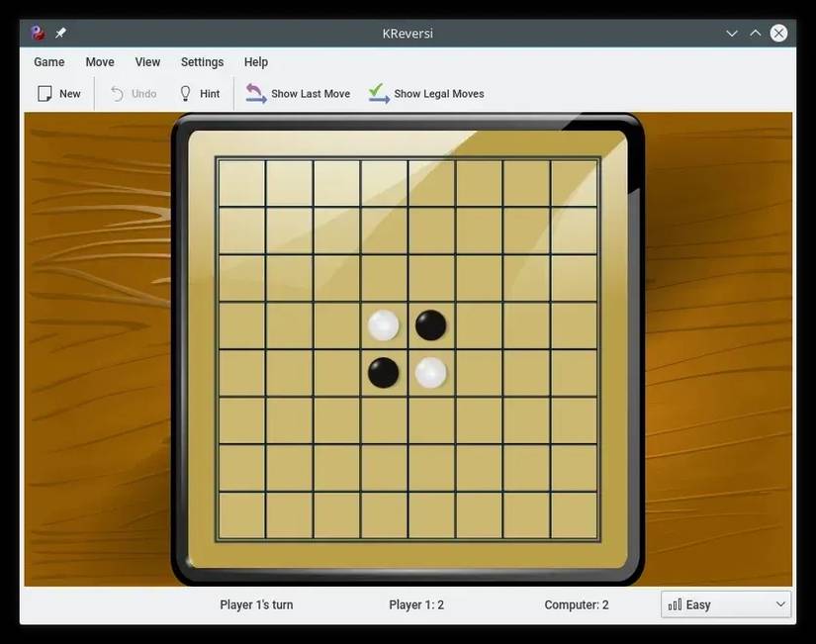
Task: Click the New game page icon
Action: pos(43,91)
